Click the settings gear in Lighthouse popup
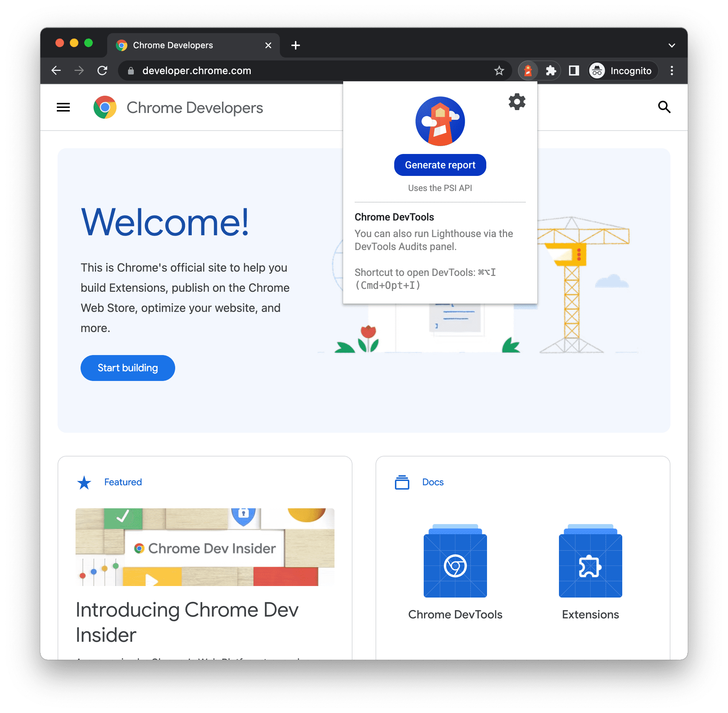728x713 pixels. (518, 101)
